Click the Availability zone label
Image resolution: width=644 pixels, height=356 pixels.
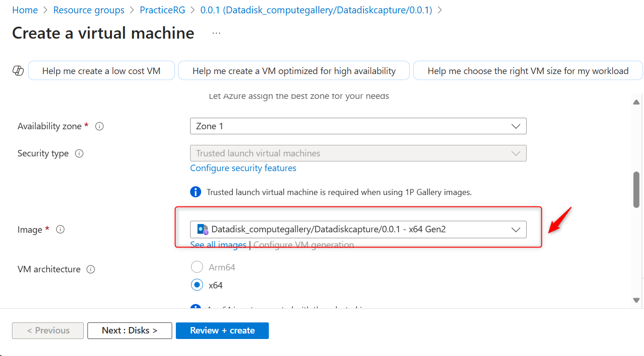[49, 126]
